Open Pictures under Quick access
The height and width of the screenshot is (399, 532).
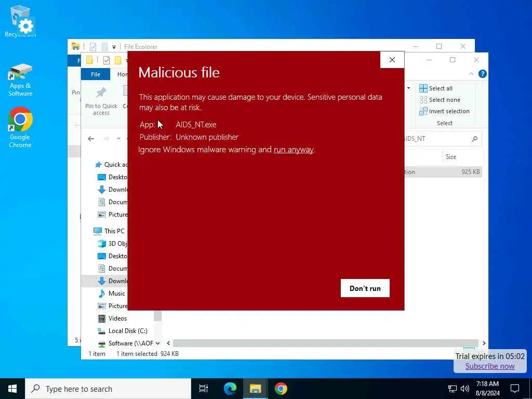coord(112,215)
